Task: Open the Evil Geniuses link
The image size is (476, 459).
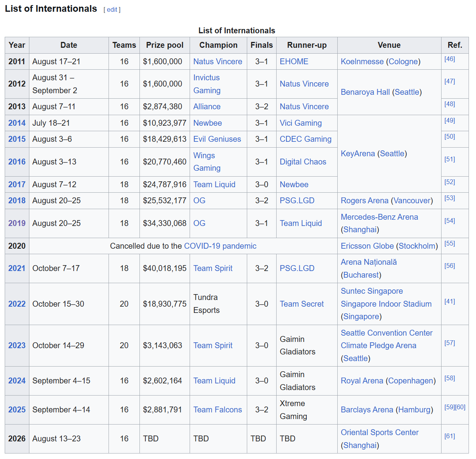Action: click(x=217, y=139)
